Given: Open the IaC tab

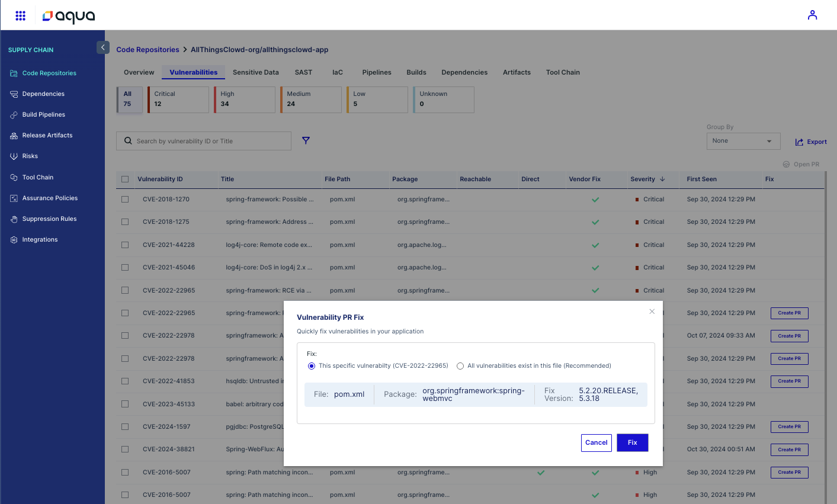Looking at the screenshot, I should point(338,72).
